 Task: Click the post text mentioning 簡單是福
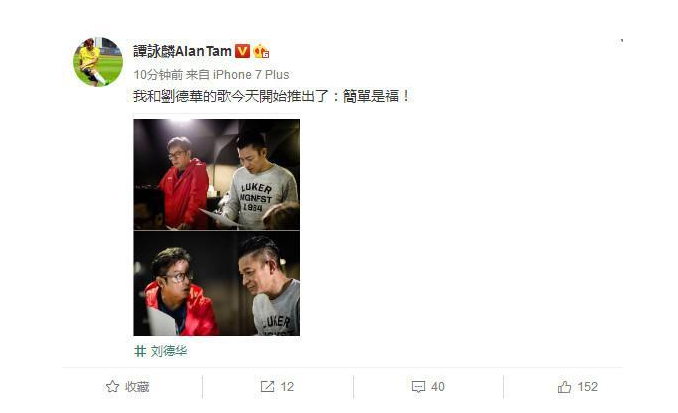(271, 96)
